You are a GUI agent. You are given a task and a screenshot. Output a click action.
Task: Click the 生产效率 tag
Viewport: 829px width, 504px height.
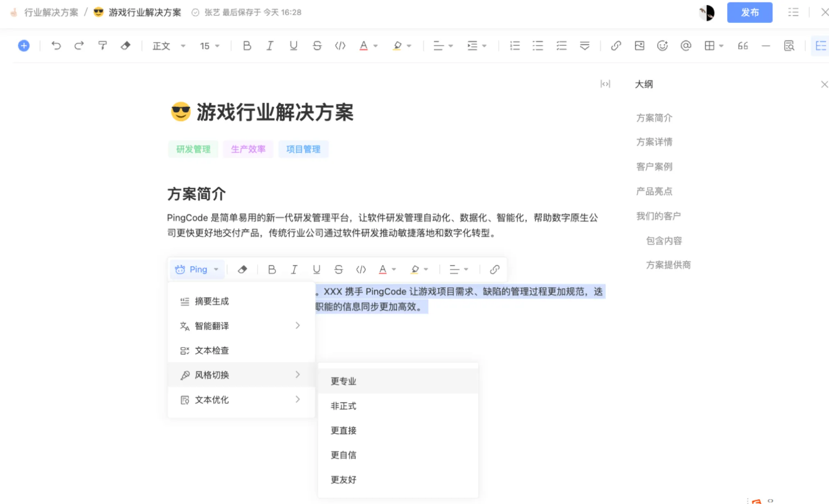[x=248, y=149]
